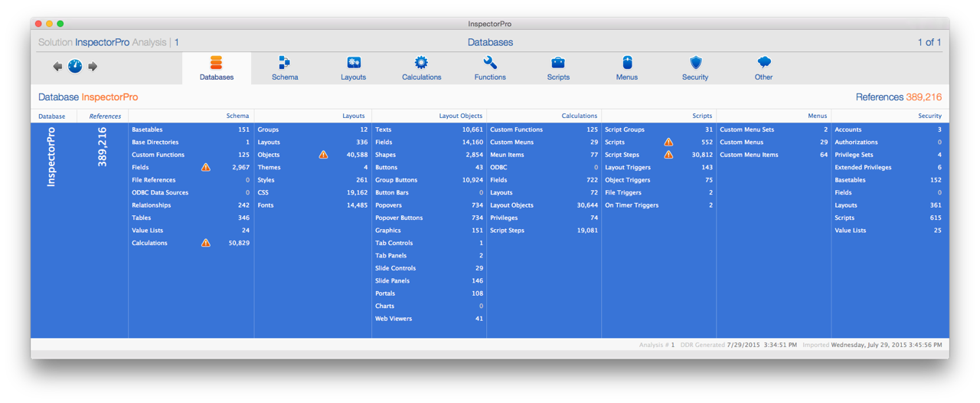
Task: Select the Texts 10,661 row
Action: coord(429,129)
